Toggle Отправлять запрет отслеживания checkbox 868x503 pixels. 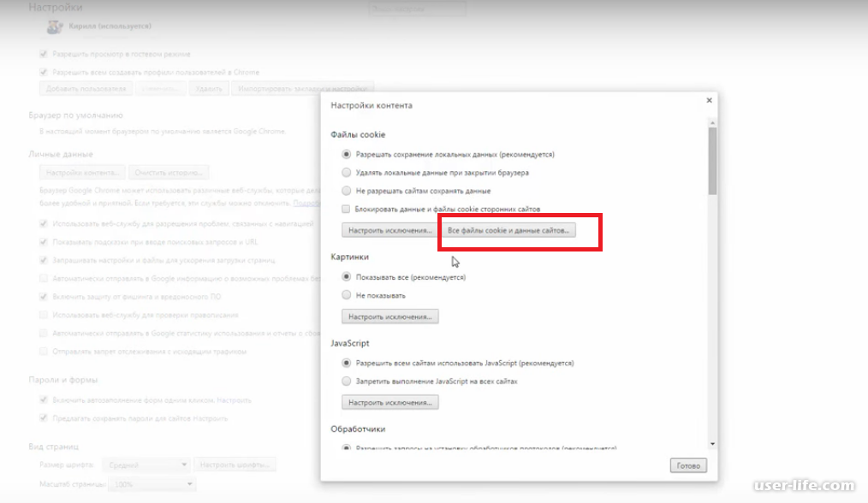(x=43, y=352)
